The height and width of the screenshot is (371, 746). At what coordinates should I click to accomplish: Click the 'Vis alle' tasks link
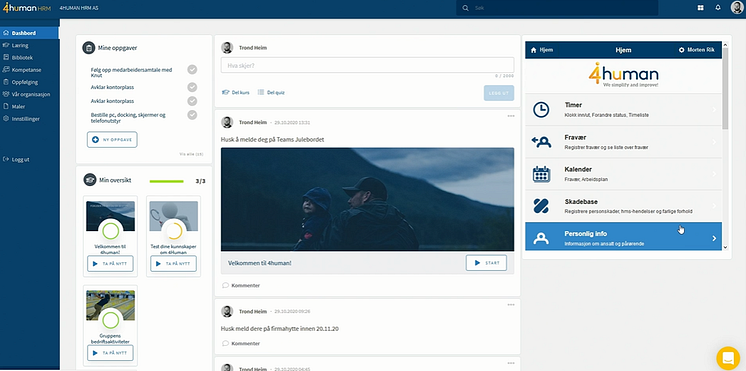tap(191, 154)
